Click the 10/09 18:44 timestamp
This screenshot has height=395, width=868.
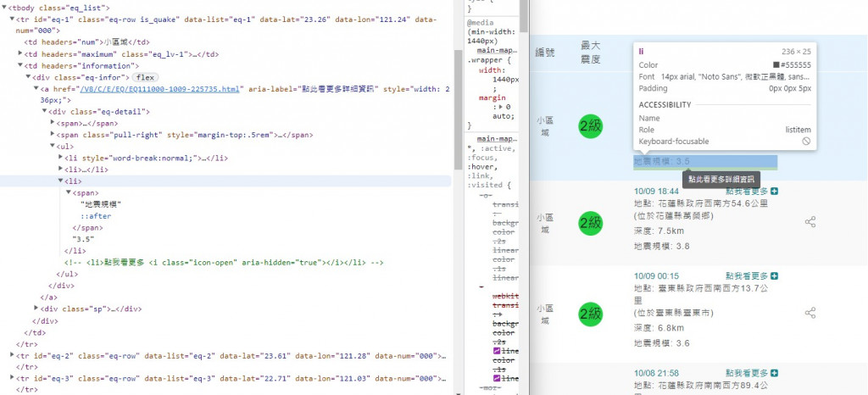click(x=657, y=192)
